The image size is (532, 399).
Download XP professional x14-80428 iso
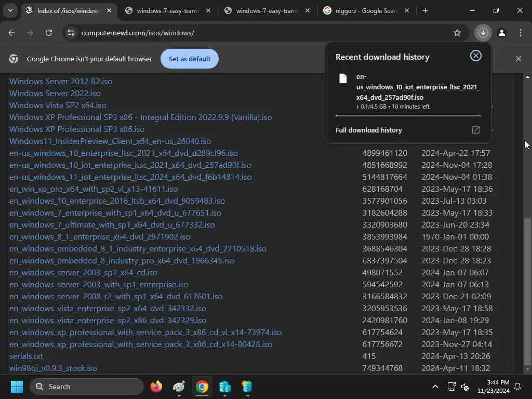(140, 344)
